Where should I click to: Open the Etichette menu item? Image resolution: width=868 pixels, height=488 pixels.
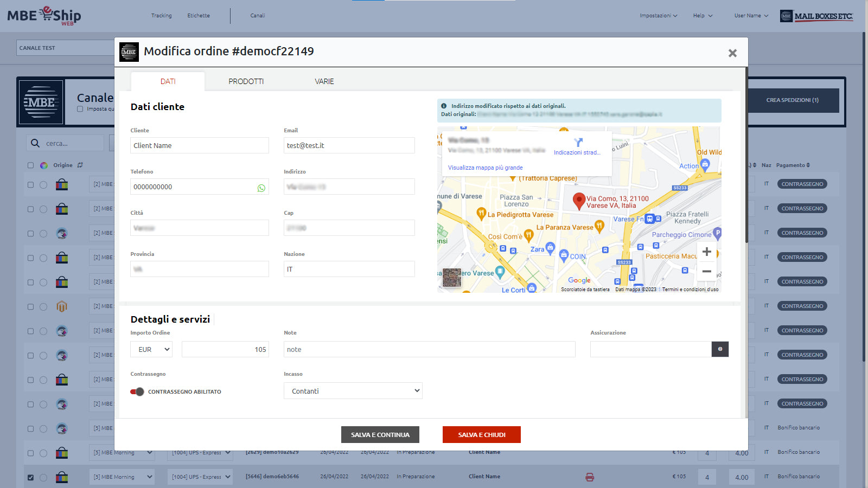coord(199,16)
